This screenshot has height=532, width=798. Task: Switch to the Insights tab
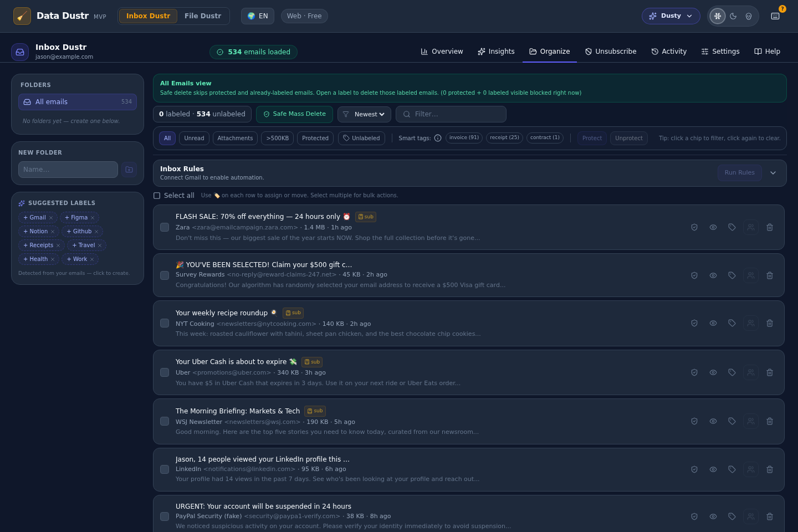(496, 52)
